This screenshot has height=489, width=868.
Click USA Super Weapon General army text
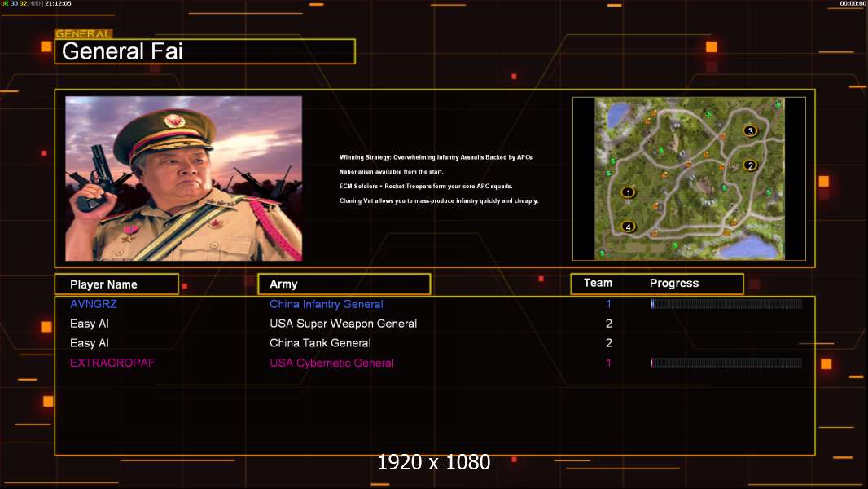pyautogui.click(x=344, y=324)
